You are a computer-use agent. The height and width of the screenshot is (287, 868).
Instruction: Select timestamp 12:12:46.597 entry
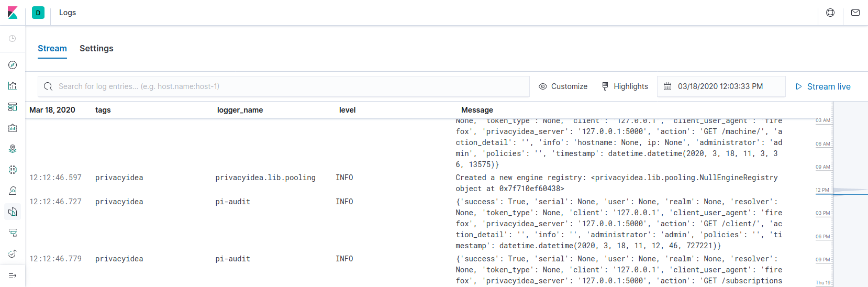pos(55,178)
